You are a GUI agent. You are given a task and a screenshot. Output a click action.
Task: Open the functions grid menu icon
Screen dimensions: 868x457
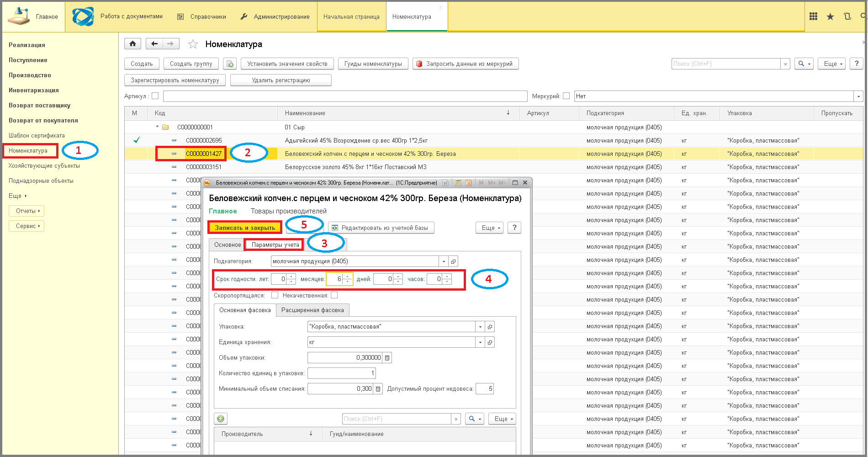click(x=813, y=16)
